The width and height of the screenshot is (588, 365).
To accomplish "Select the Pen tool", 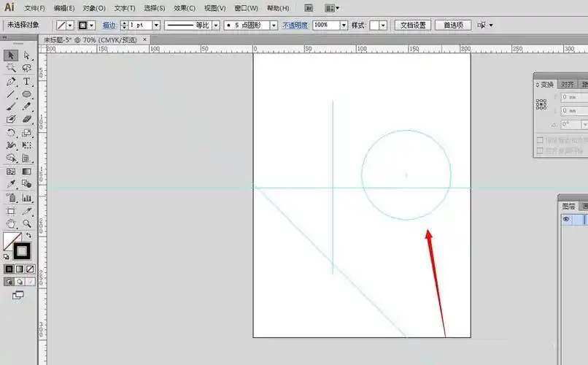I will pyautogui.click(x=11, y=82).
